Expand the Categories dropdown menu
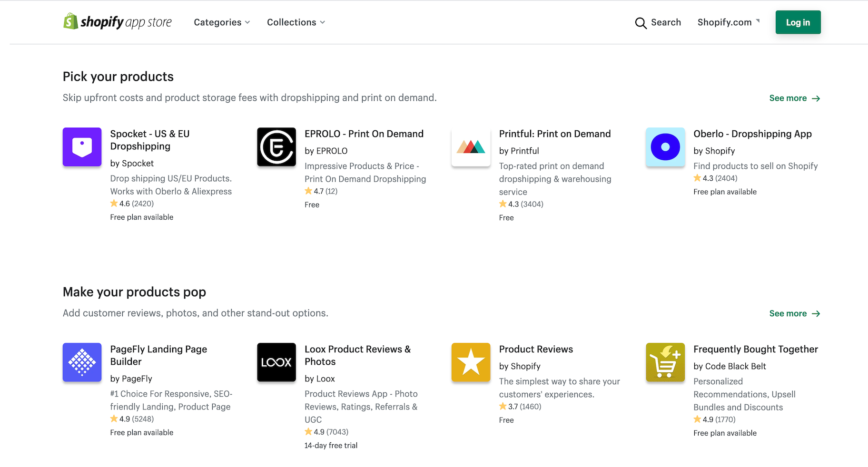This screenshot has width=868, height=467. [x=222, y=22]
